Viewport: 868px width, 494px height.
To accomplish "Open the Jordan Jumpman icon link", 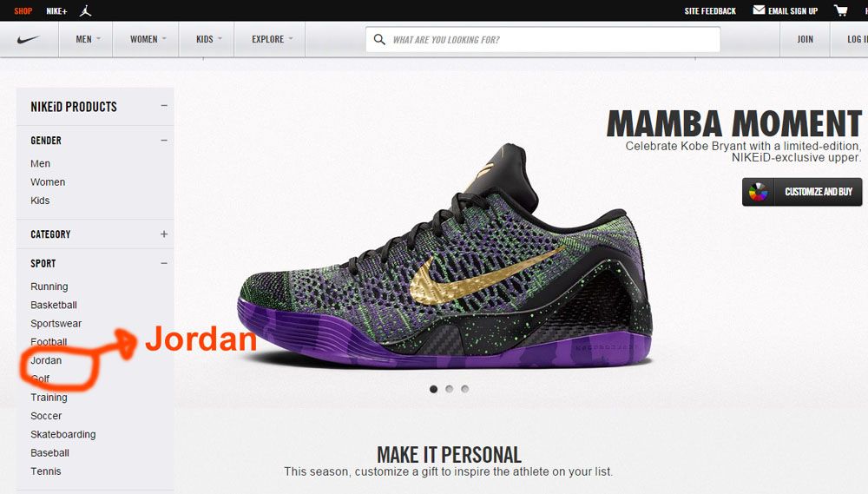I will coord(85,10).
